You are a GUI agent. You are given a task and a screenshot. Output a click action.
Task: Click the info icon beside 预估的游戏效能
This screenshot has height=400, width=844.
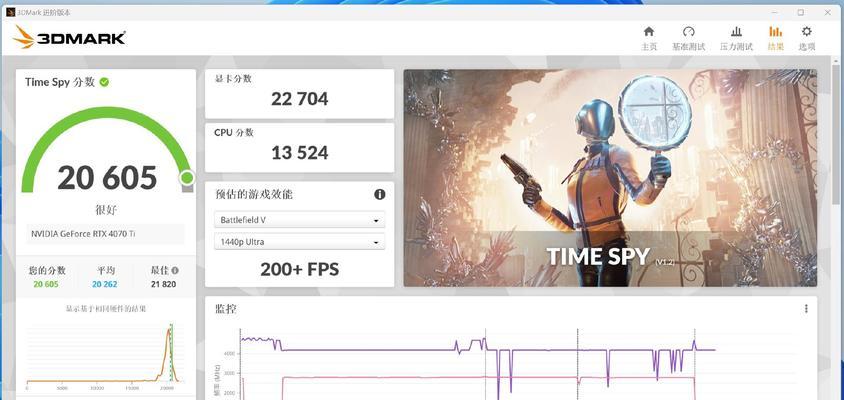pos(379,194)
